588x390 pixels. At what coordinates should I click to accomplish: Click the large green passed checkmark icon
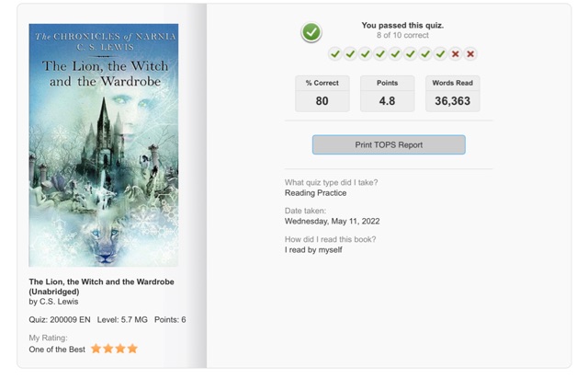tap(311, 32)
